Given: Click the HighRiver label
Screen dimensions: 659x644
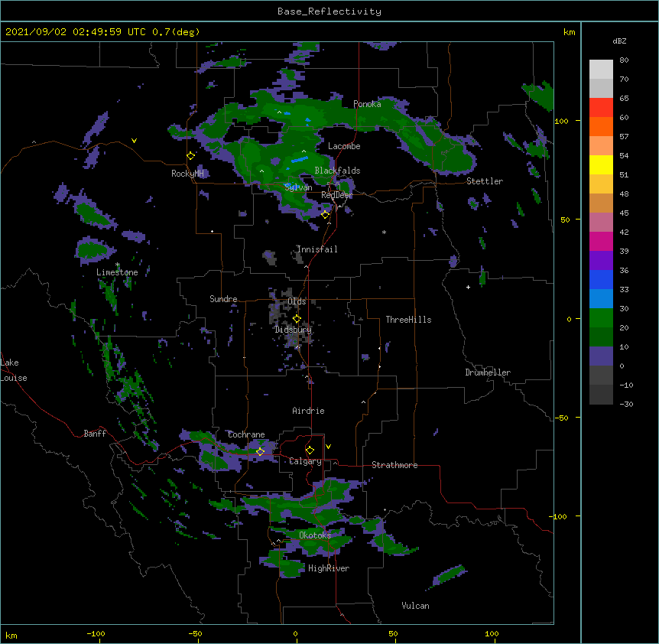Looking at the screenshot, I should coord(329,568).
